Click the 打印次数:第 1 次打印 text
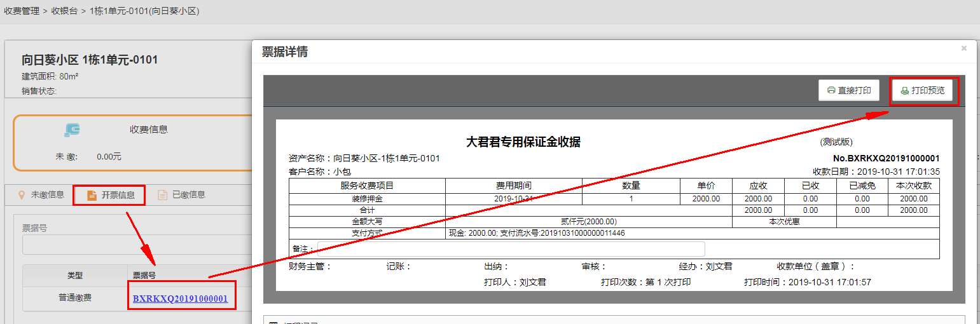Image resolution: width=980 pixels, height=324 pixels. [x=645, y=282]
